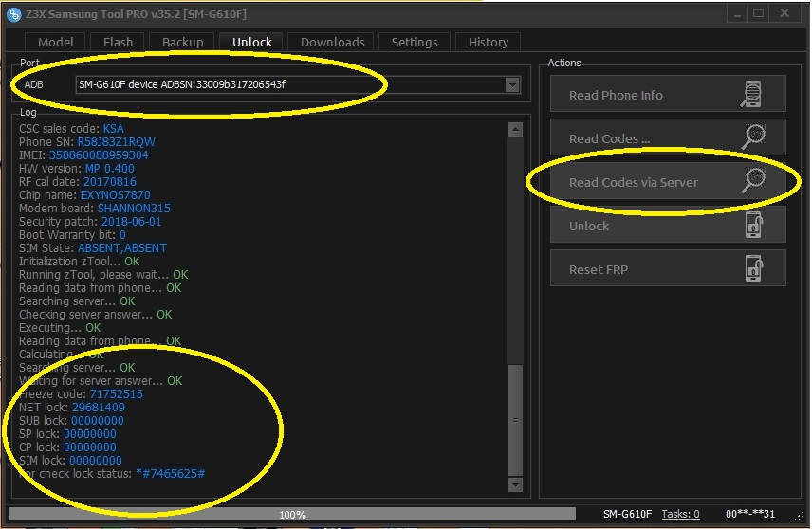Click the NET lock code 29681409
Image resolution: width=812 pixels, height=529 pixels.
click(x=99, y=408)
